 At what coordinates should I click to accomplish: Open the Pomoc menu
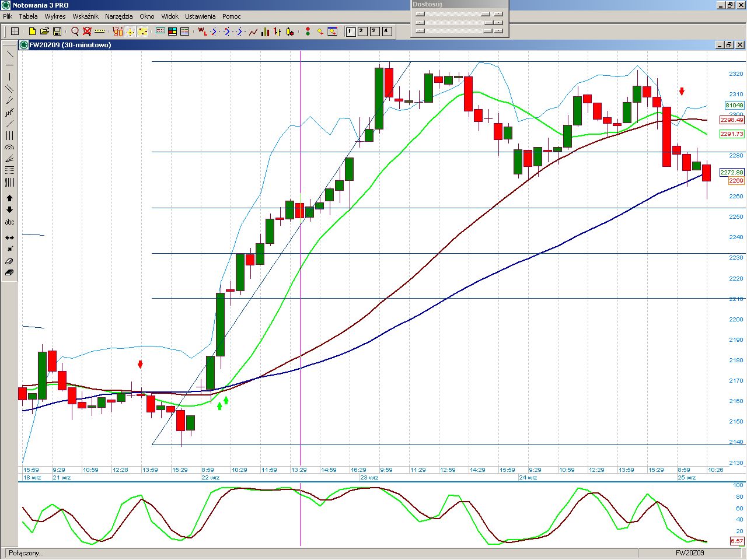tap(231, 16)
